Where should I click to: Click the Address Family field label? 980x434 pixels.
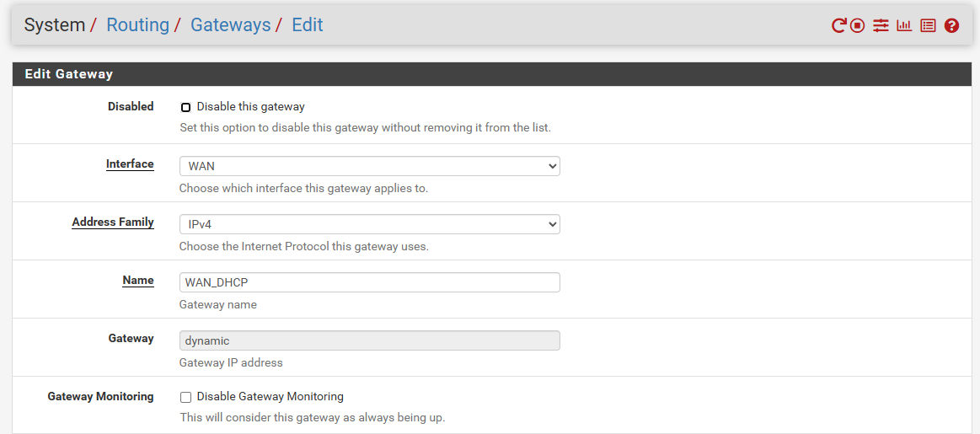113,222
